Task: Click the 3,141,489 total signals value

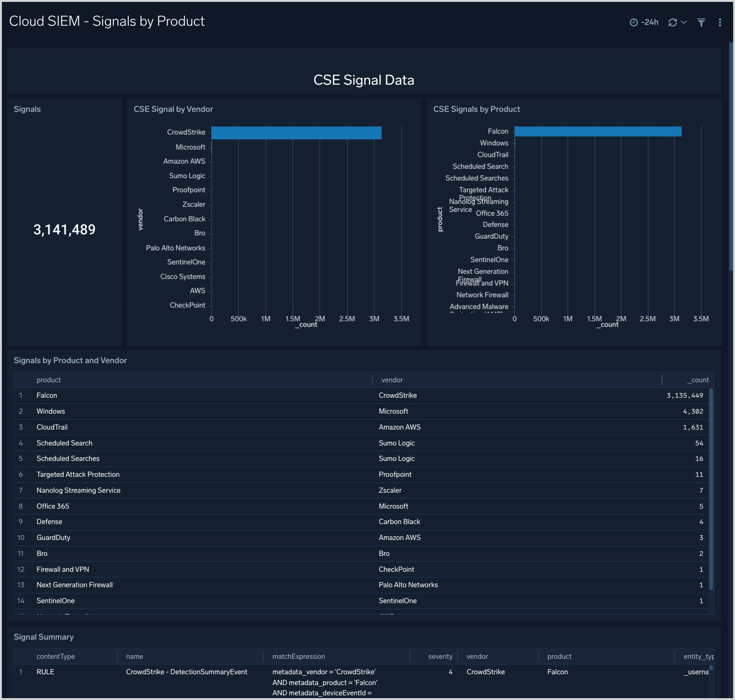Action: pyautogui.click(x=64, y=230)
